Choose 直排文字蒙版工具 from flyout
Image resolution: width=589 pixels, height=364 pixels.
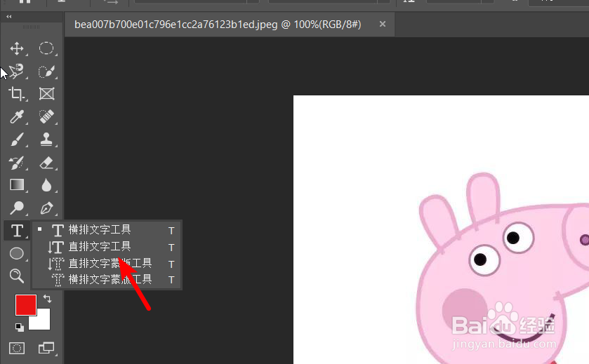(x=107, y=264)
